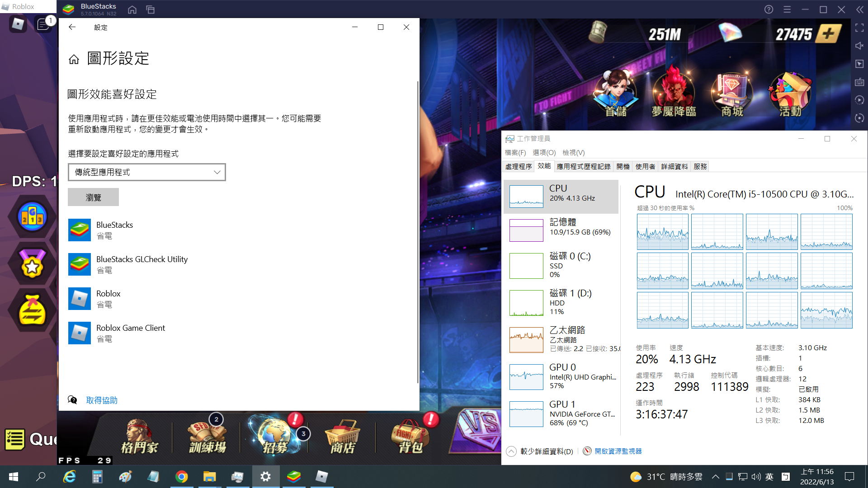Image resolution: width=868 pixels, height=488 pixels.
Task: Open BlueStacks hamburger menu icon
Action: click(x=787, y=9)
